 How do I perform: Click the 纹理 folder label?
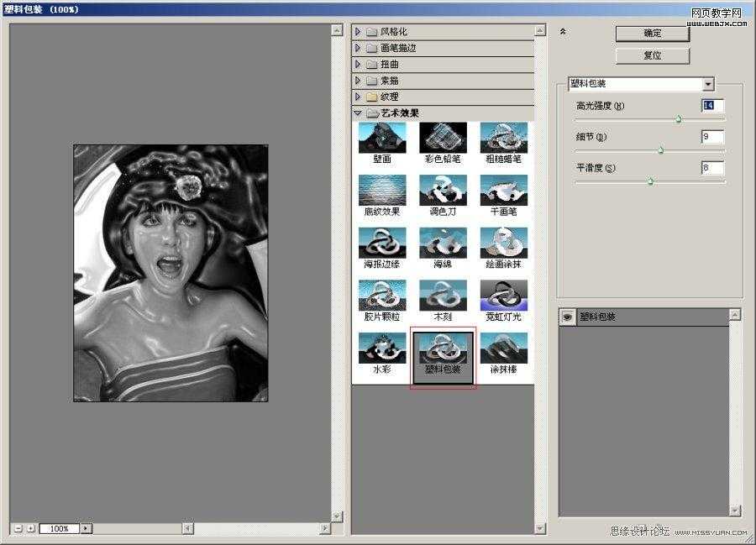click(390, 97)
